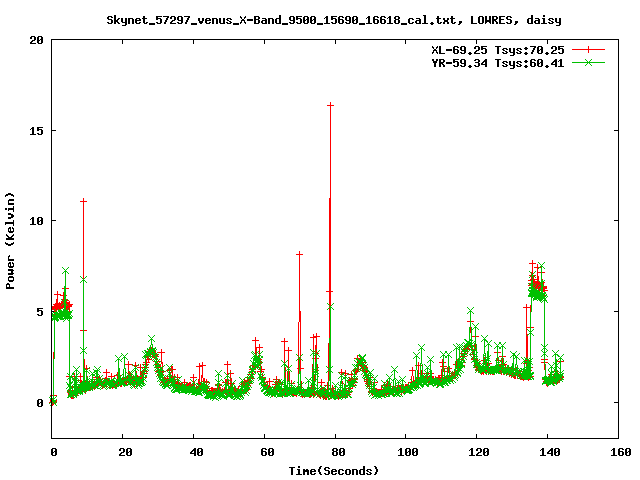Click the tallest red spike peak above 16 Kelvin
This screenshot has height=480, width=640.
point(330,105)
